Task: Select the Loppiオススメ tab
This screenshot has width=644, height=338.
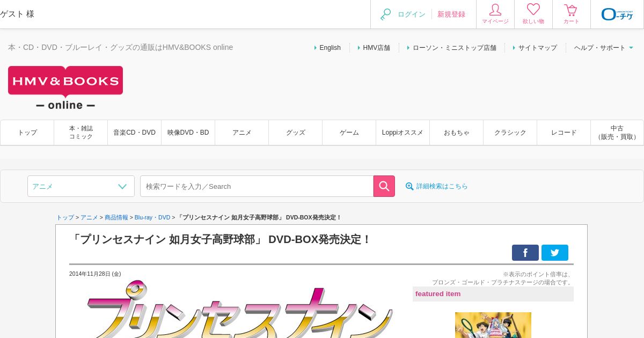Action: [x=403, y=133]
